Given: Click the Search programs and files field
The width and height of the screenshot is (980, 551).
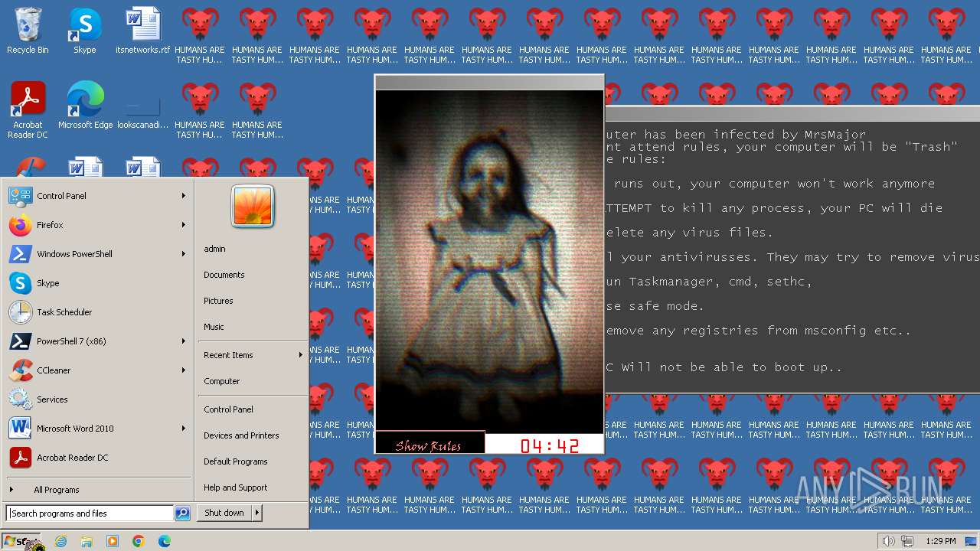Looking at the screenshot, I should [x=90, y=514].
